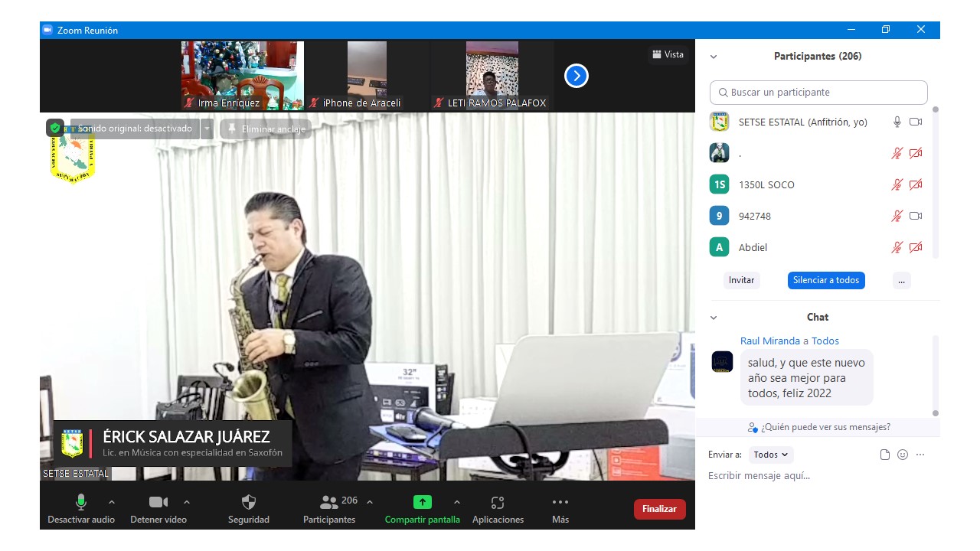Click in the Buscar un participante field

818,93
